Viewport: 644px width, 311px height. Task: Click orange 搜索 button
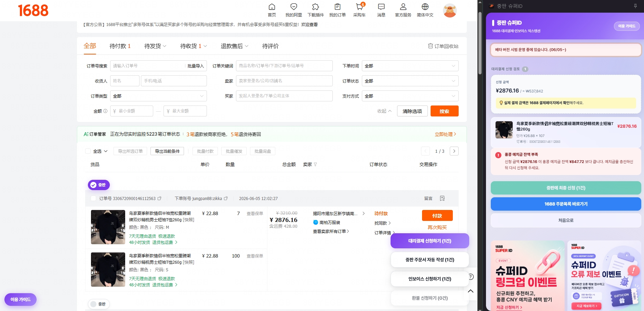444,111
